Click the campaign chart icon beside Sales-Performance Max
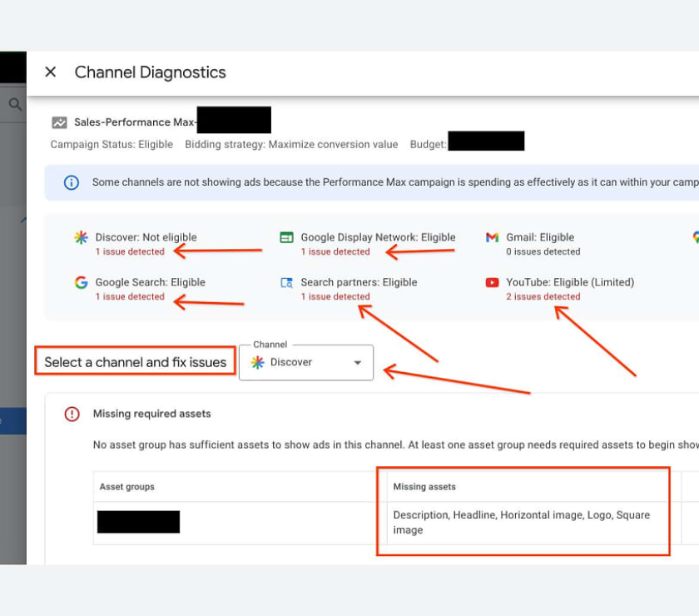 59,122
